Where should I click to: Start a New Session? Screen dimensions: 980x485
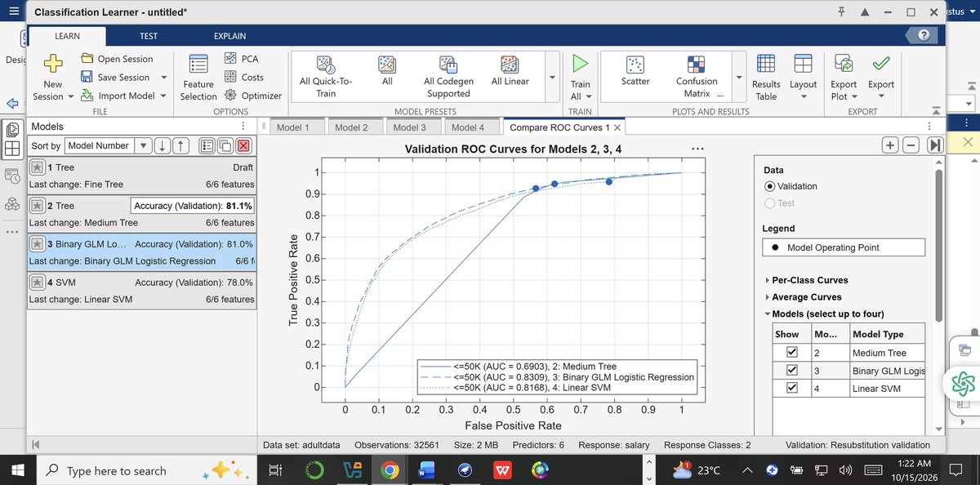(52, 78)
